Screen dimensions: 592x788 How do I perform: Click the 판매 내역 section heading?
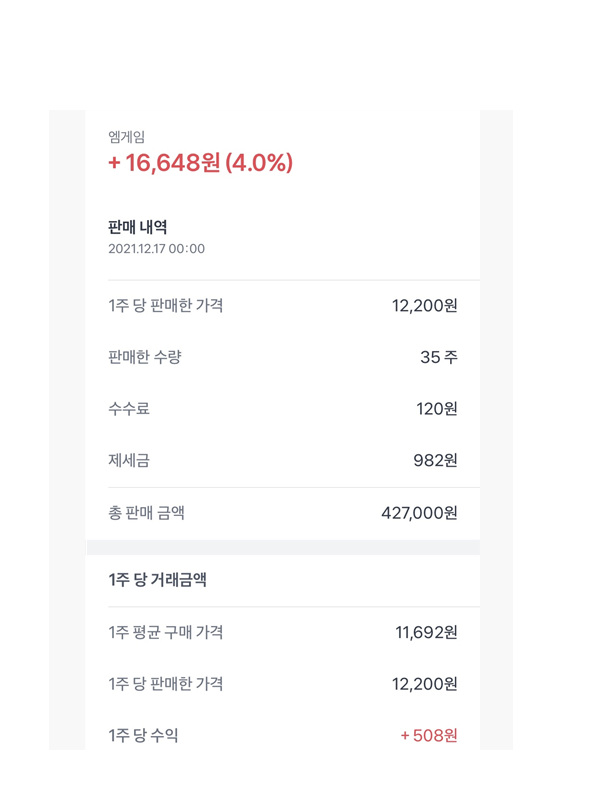pyautogui.click(x=138, y=227)
